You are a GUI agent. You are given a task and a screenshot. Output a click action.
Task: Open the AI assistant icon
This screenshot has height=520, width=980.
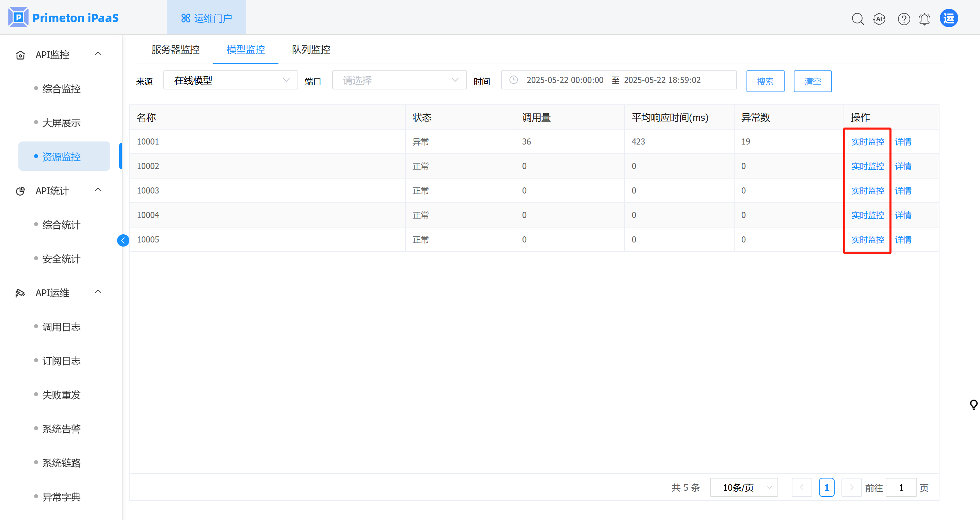[879, 19]
